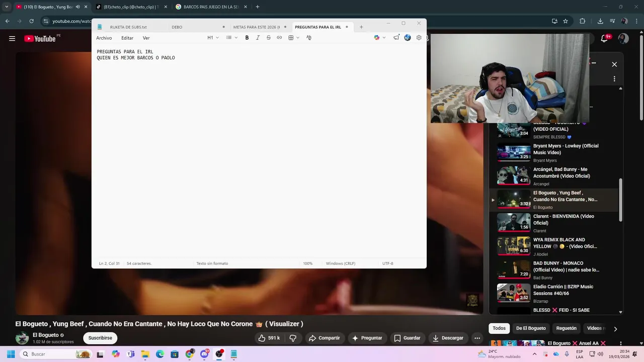Click UTF-8 encoding indicator
The image size is (644, 362).
(x=387, y=263)
